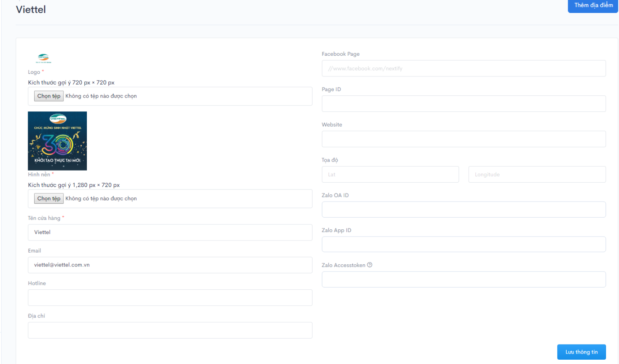Choose a file for the Logo upload
Viewport: 619px width, 364px height.
49,96
